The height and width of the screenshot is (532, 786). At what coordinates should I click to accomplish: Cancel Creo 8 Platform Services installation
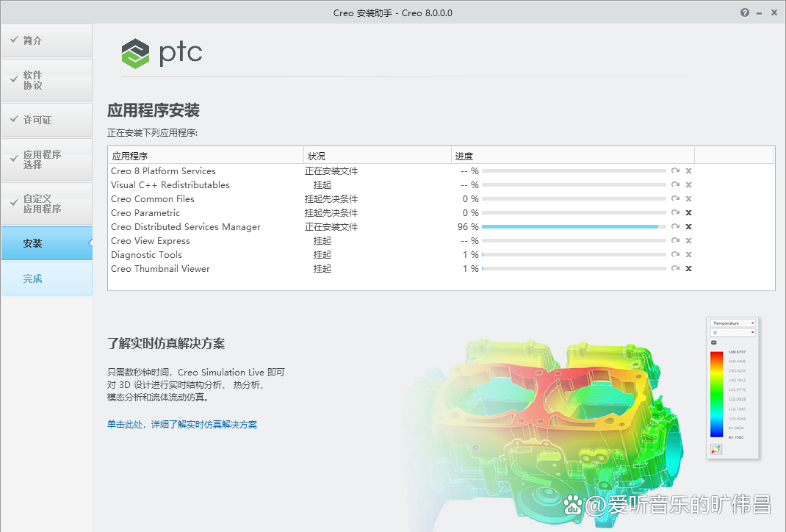[x=689, y=171]
